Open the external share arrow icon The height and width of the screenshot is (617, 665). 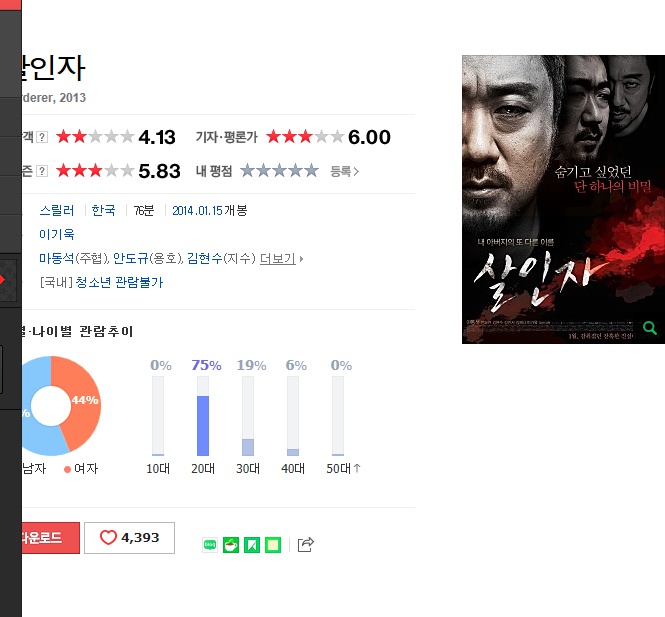(305, 544)
